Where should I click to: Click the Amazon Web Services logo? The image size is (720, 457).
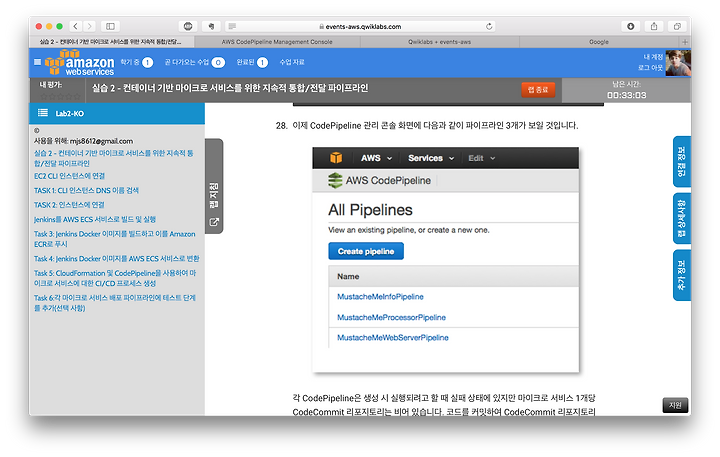[x=79, y=62]
